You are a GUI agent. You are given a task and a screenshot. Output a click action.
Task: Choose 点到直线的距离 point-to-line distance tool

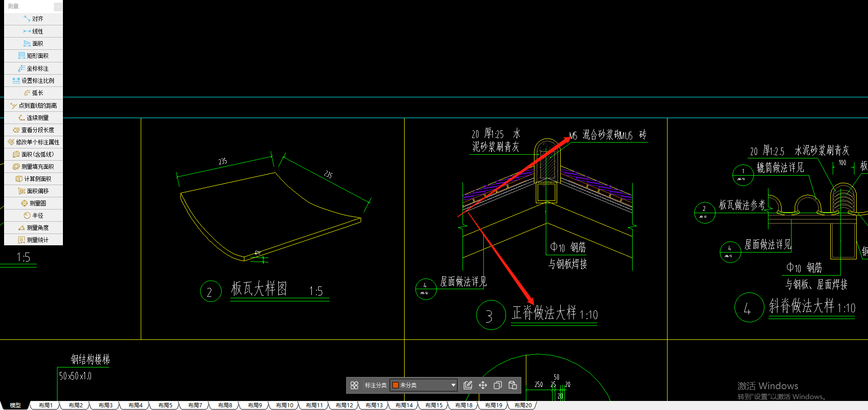[x=33, y=105]
